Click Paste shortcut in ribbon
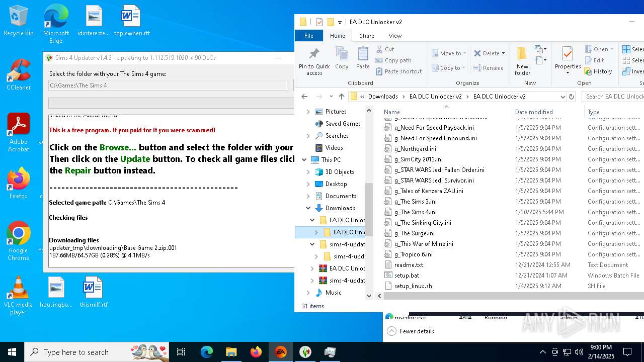 [x=399, y=71]
